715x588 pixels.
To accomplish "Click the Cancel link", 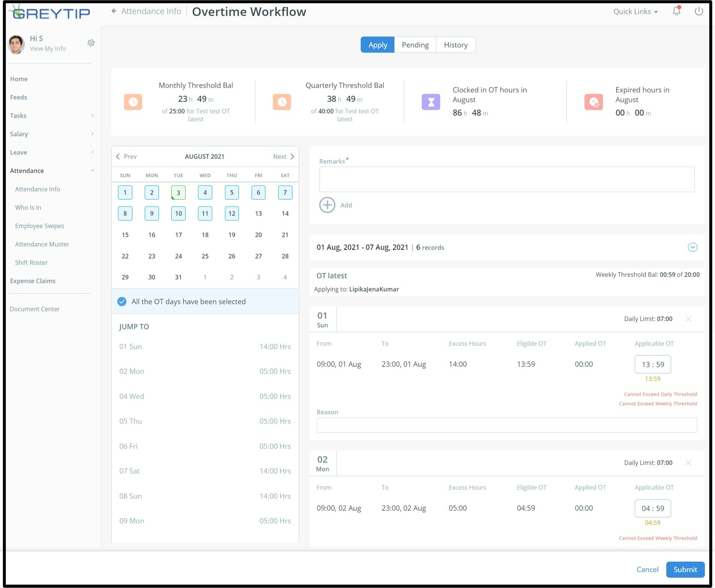I will pos(647,569).
